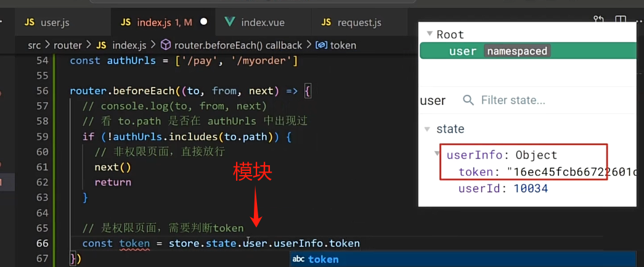644x267 pixels.
Task: Click the // console.log(to, from, next) comment
Action: [174, 106]
